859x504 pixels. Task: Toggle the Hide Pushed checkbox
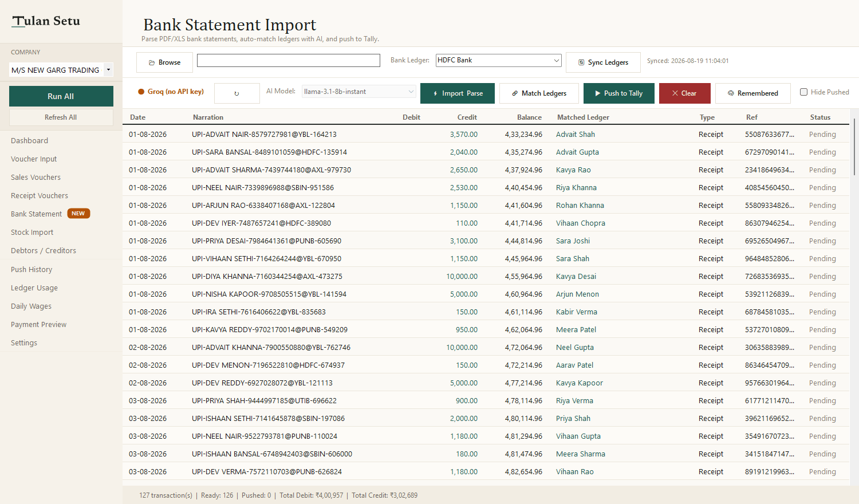coord(803,92)
